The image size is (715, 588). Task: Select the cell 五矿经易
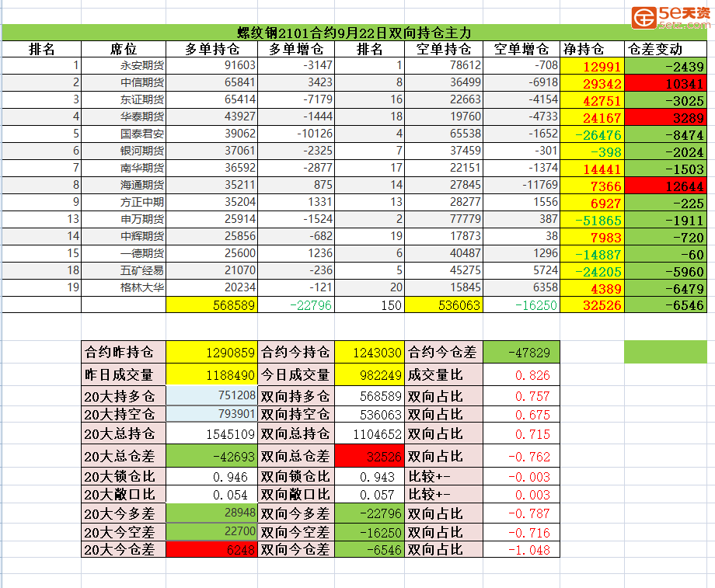124,271
